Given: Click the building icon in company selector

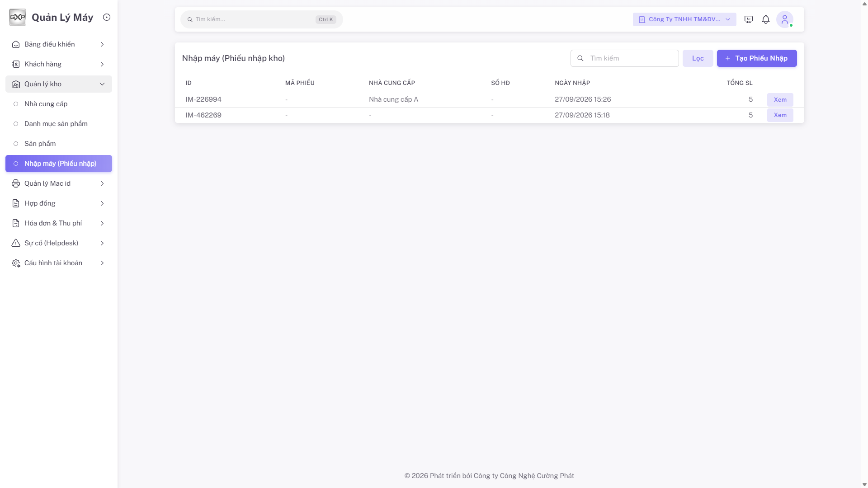Looking at the screenshot, I should (642, 19).
